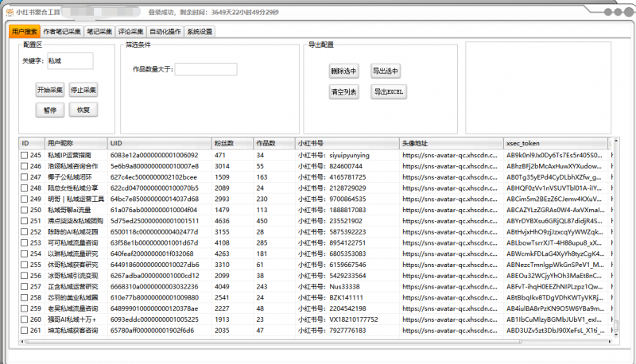Click the 停止采集 button

(x=83, y=90)
